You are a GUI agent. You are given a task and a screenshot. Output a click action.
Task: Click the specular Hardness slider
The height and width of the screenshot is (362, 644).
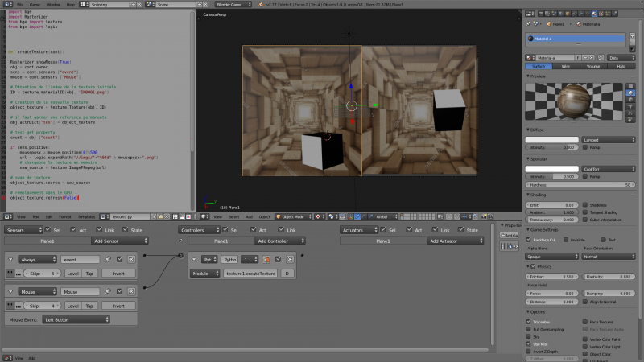pyautogui.click(x=580, y=185)
